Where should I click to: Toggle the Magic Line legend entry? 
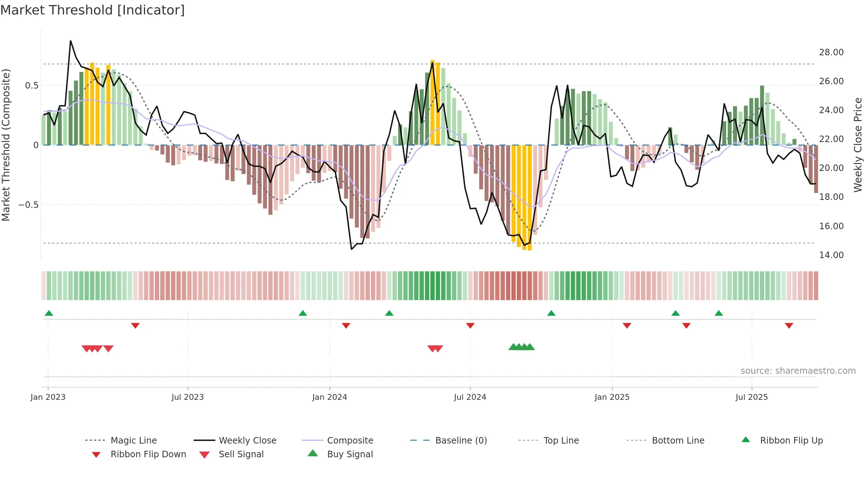121,440
